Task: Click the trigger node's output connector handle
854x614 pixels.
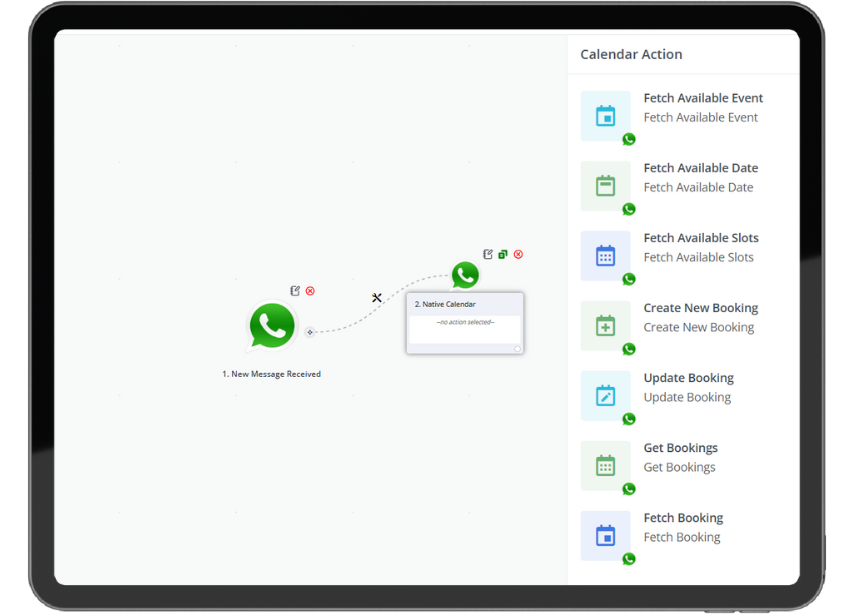Action: pos(310,332)
